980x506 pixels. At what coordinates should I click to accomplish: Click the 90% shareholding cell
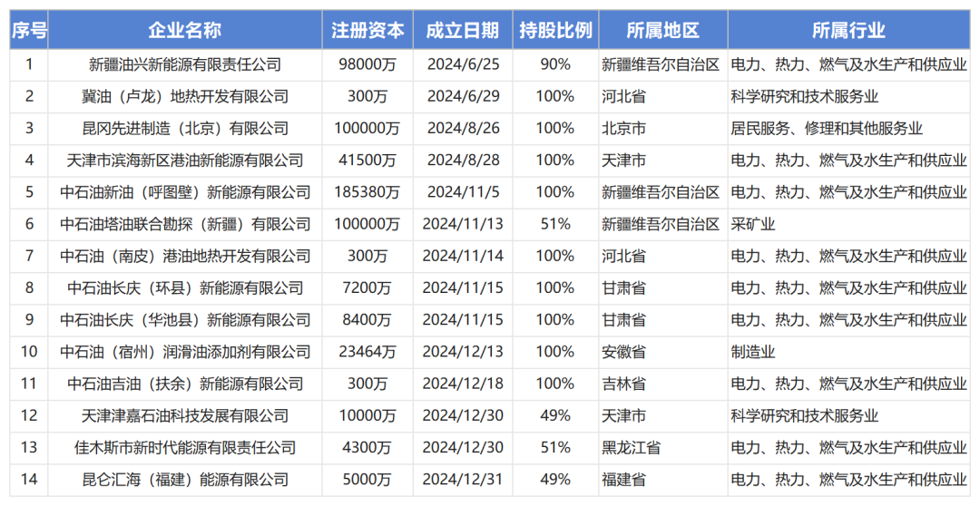(x=555, y=65)
